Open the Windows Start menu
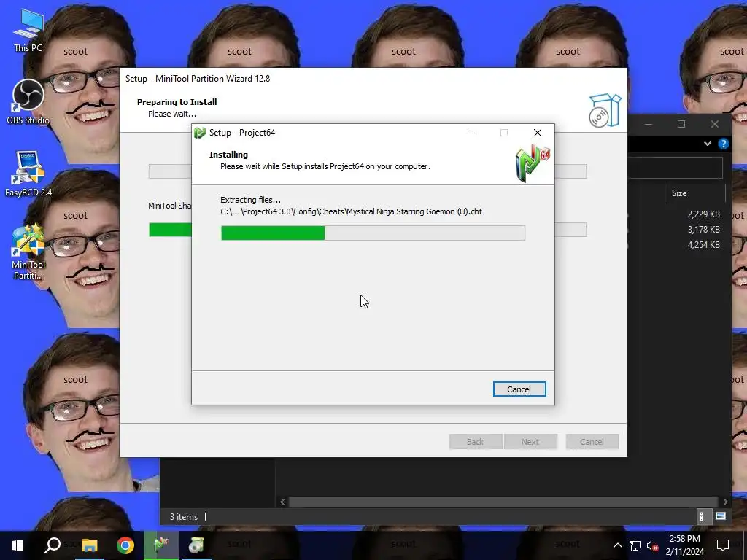This screenshot has width=747, height=560. click(x=18, y=545)
